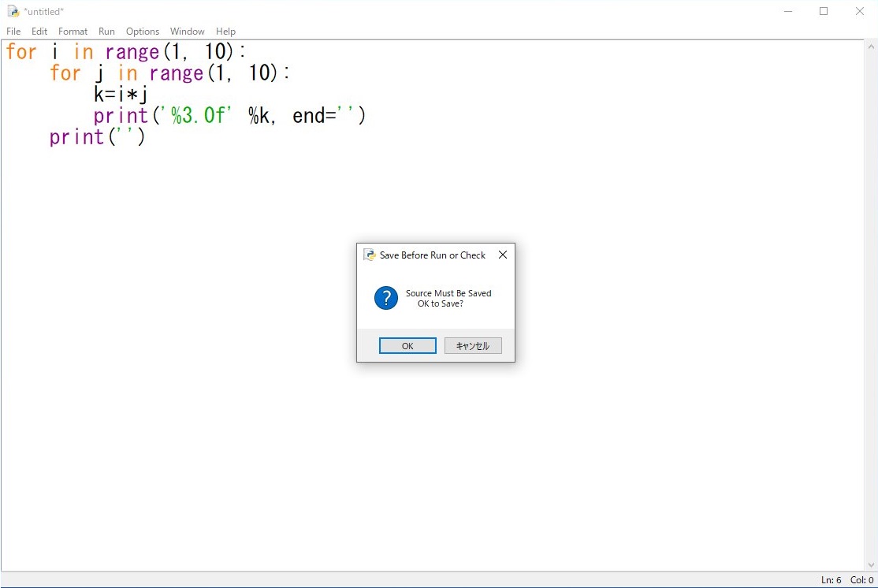Open the Edit menu

[39, 32]
